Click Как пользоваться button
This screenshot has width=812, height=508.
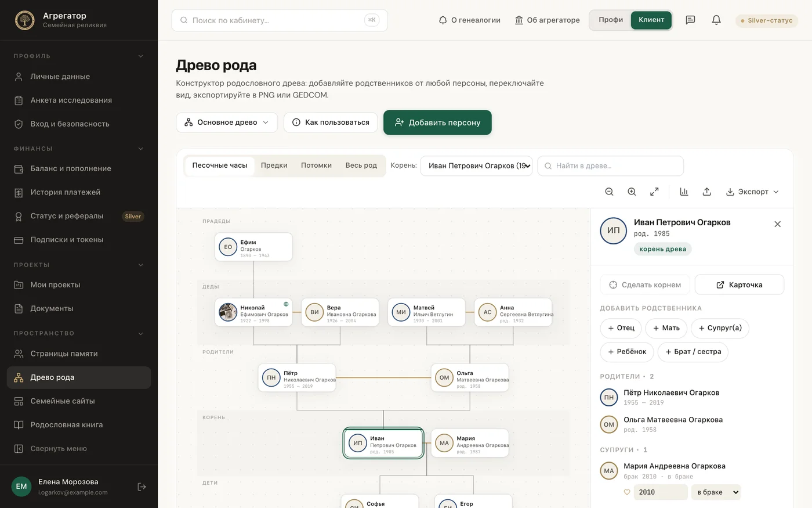(x=331, y=123)
